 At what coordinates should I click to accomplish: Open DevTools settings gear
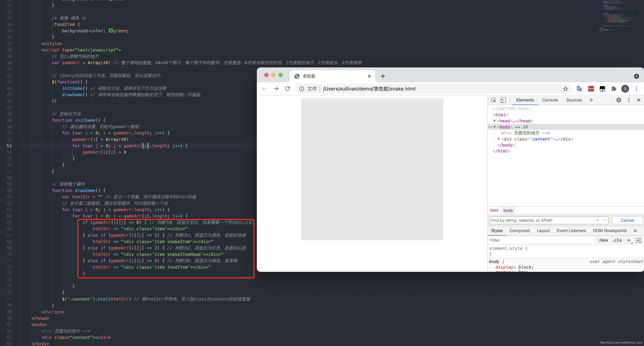click(619, 100)
